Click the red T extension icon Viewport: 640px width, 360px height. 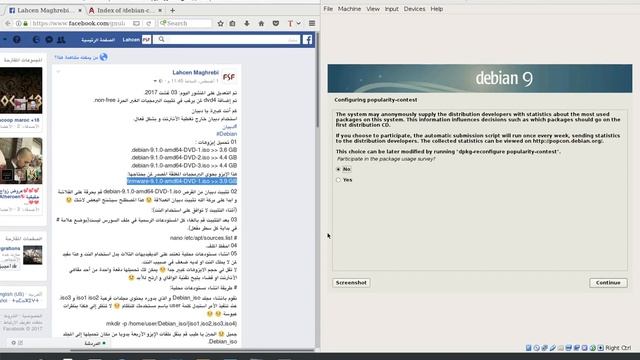(x=290, y=23)
